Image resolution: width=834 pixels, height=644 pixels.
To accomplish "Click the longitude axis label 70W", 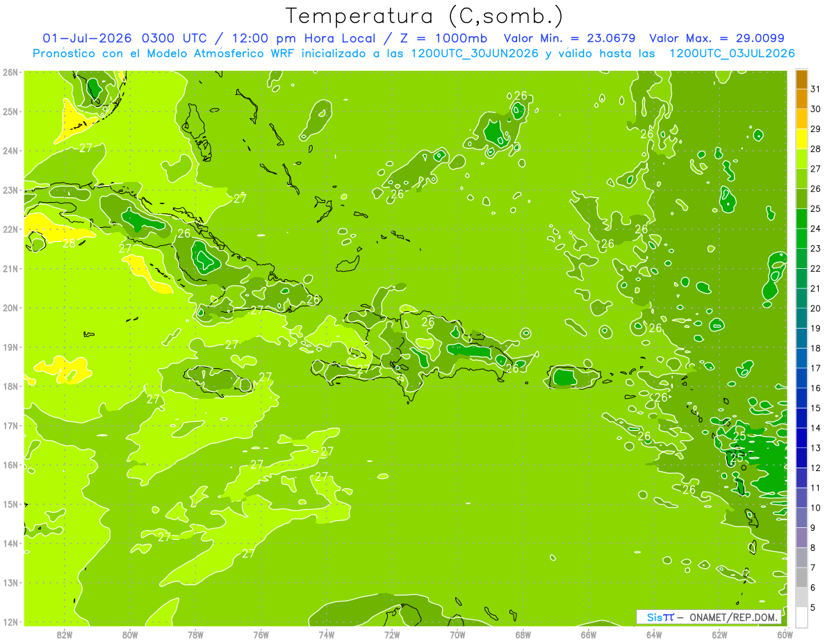I will coord(457,635).
